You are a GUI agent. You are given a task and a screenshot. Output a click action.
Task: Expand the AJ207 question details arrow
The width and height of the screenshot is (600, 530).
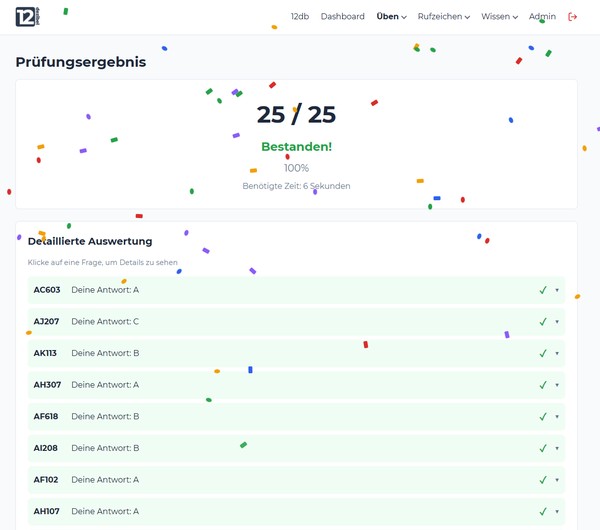(557, 322)
